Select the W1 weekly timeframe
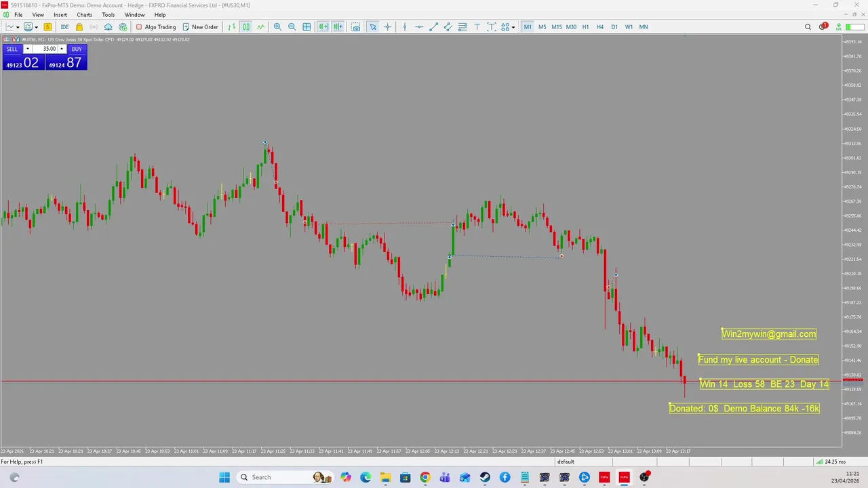Image resolution: width=868 pixels, height=488 pixels. coord(629,27)
